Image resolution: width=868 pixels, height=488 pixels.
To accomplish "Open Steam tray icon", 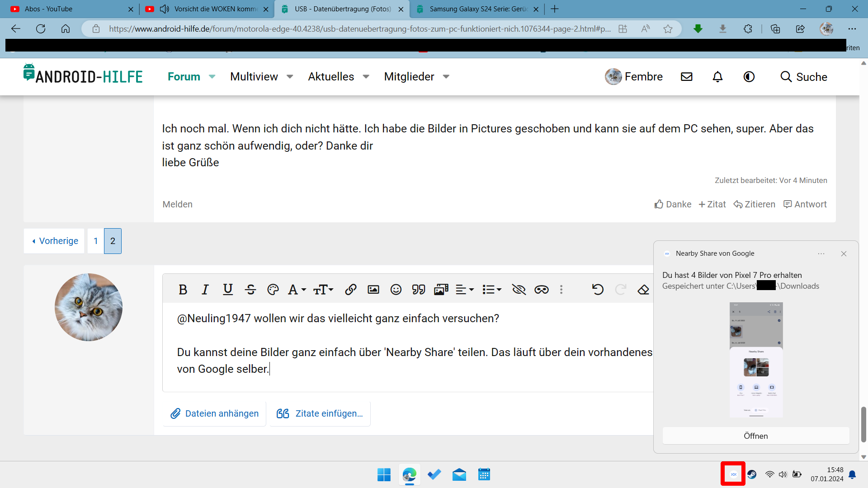I will [752, 474].
